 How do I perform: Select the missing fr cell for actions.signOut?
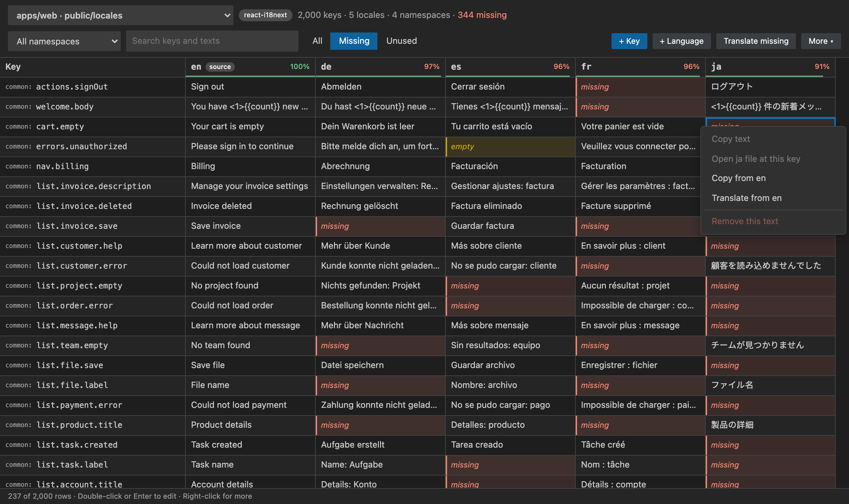coord(640,87)
